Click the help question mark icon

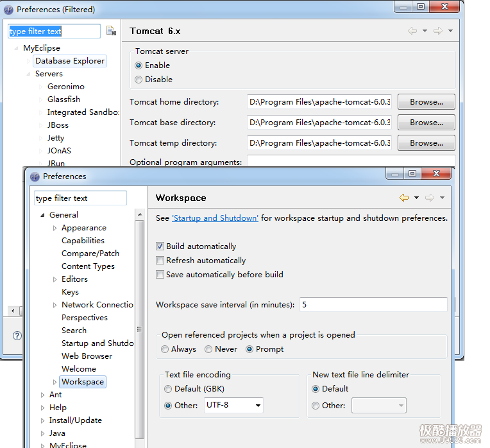tap(17, 336)
